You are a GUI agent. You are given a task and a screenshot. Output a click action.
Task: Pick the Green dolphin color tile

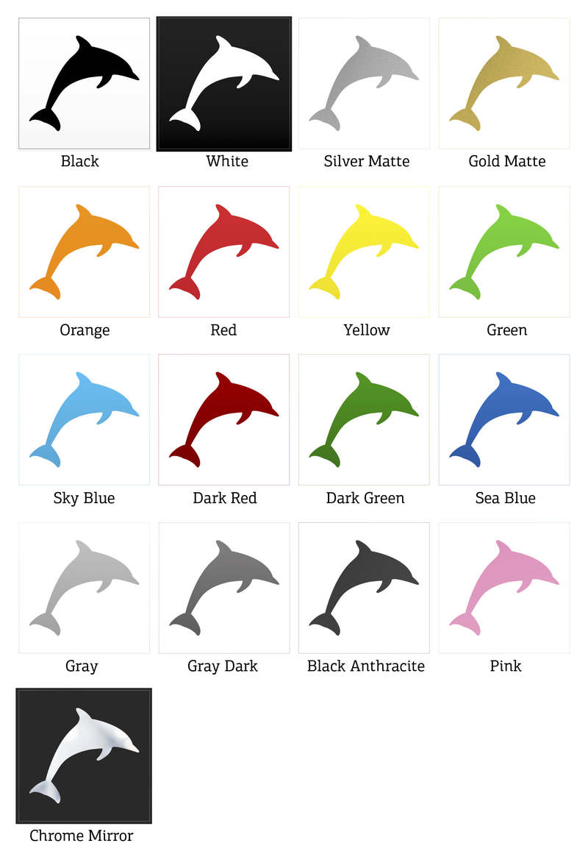[x=504, y=252]
